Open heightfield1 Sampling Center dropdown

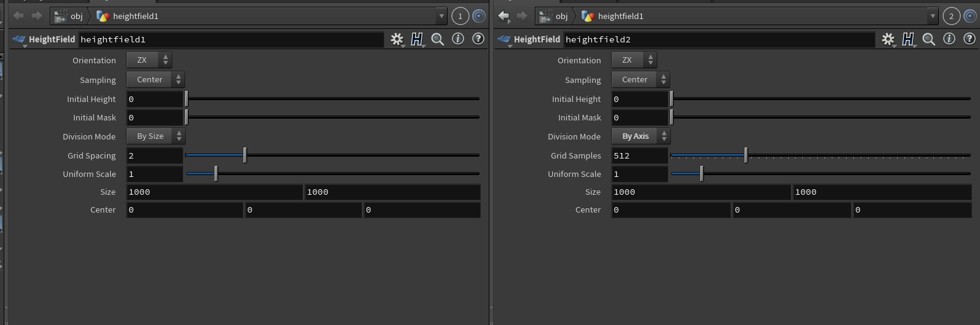point(156,79)
